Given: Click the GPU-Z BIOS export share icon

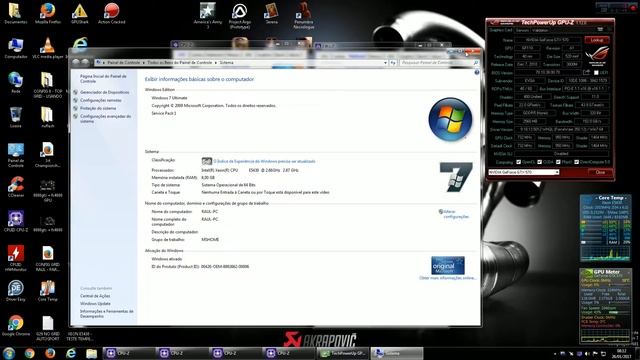Looking at the screenshot, I should (x=587, y=72).
